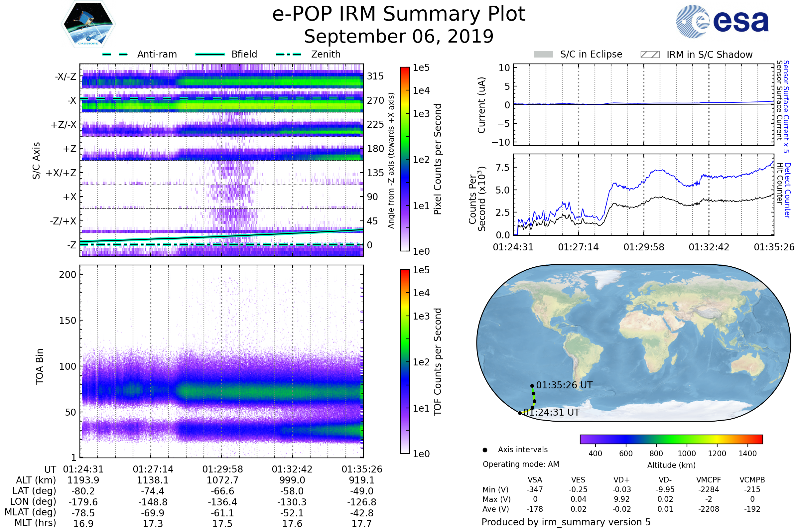Click the VMCPF voltage column header
This screenshot has height=532, width=798.
(x=709, y=480)
